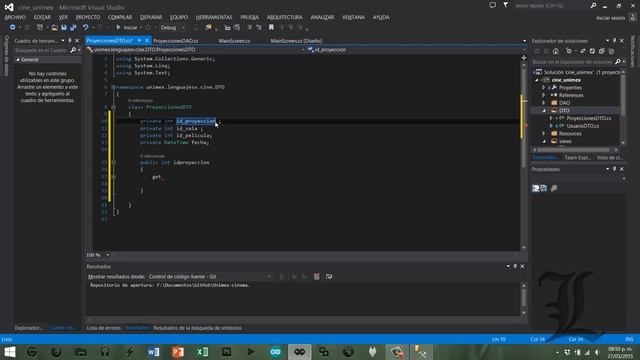Toggle word wrap icon in Resultados panel
640x360 pixels.
pos(329,276)
